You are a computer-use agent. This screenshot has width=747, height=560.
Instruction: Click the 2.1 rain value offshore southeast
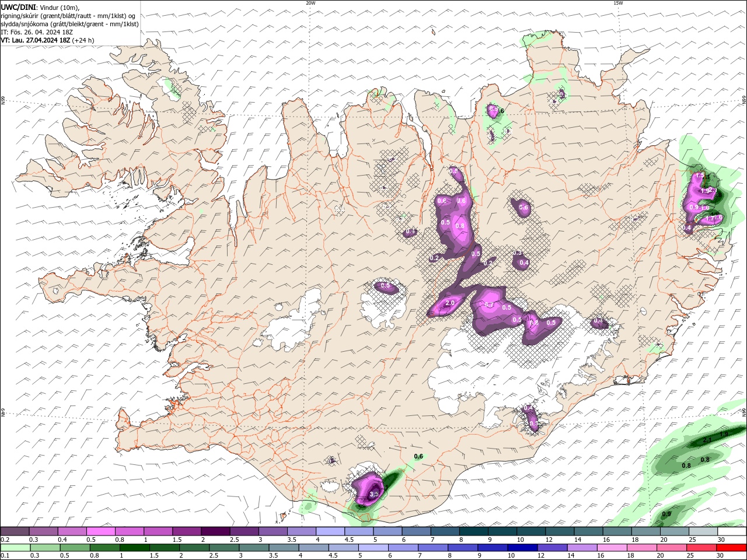coord(707,440)
